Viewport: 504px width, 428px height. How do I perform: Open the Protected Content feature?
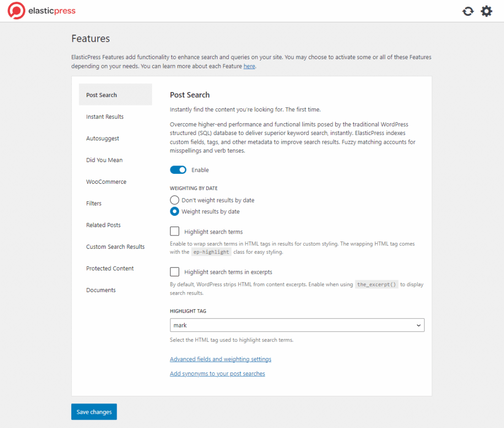(x=110, y=268)
